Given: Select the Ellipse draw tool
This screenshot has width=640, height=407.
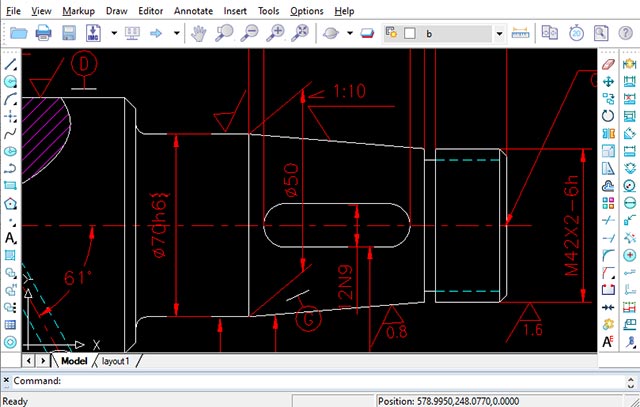Looking at the screenshot, I should (x=10, y=151).
